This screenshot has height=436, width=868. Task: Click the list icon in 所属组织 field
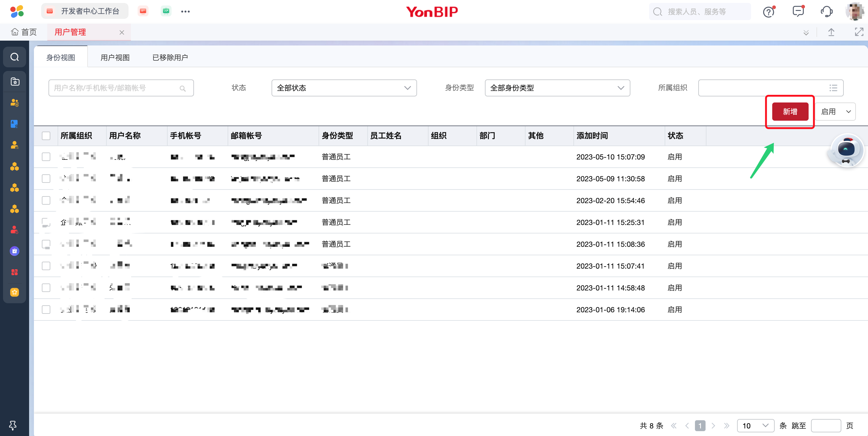(833, 88)
